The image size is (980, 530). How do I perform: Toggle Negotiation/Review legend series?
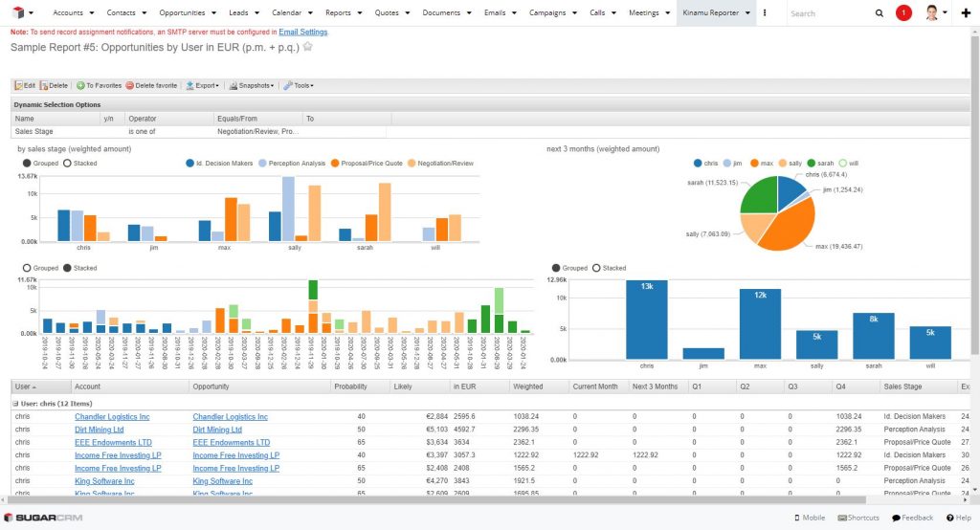coord(440,164)
